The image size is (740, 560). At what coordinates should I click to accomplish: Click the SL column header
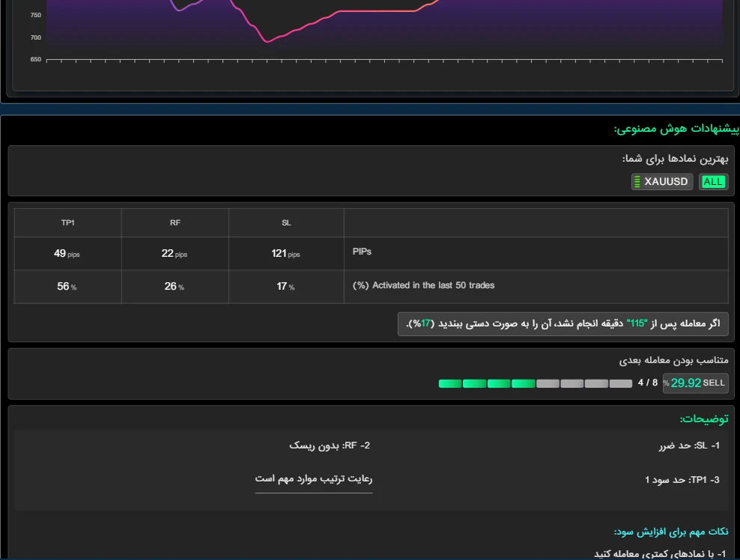pyautogui.click(x=286, y=223)
